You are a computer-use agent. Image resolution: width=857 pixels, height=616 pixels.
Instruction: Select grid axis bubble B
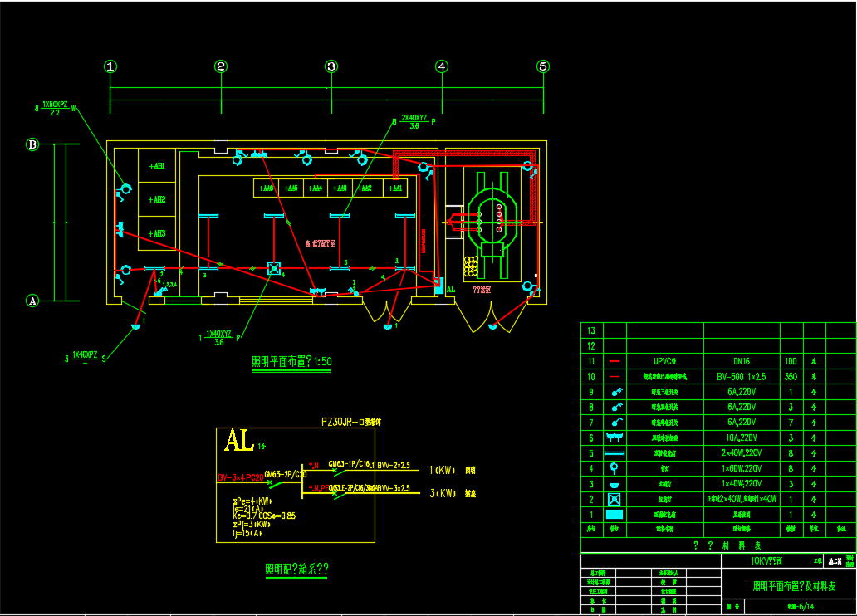(32, 144)
